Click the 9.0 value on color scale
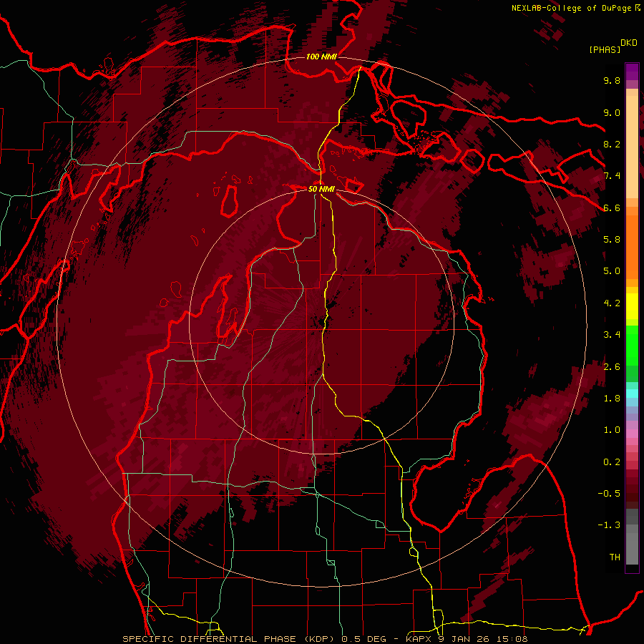This screenshot has height=644, width=644. (612, 112)
